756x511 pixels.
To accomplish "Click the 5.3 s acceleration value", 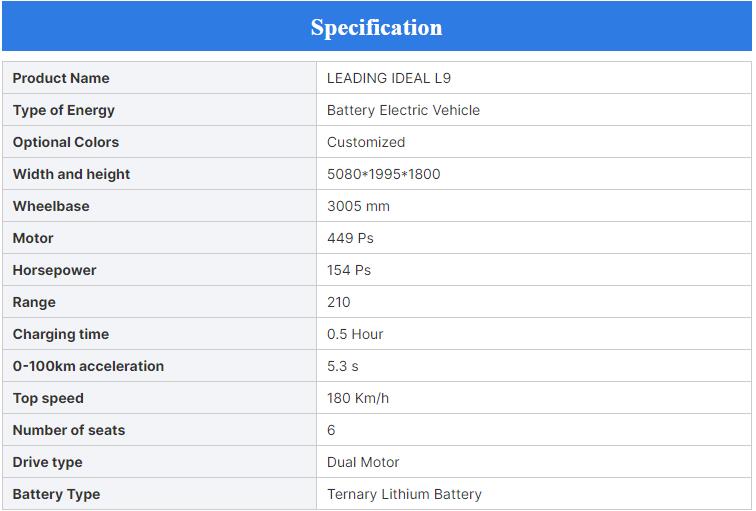I will pyautogui.click(x=343, y=366).
